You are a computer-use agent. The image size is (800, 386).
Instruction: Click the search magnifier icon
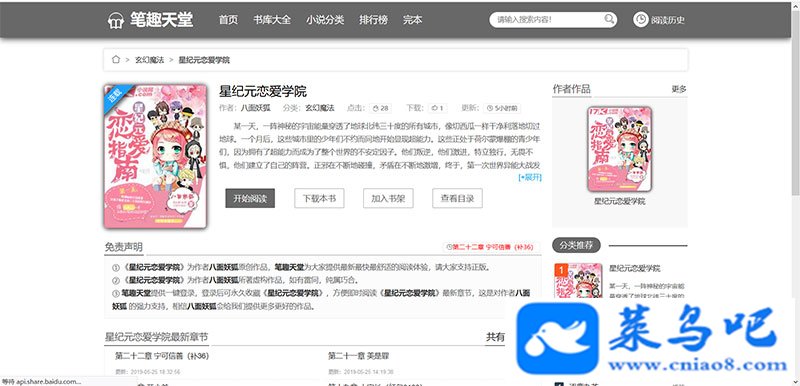point(609,19)
